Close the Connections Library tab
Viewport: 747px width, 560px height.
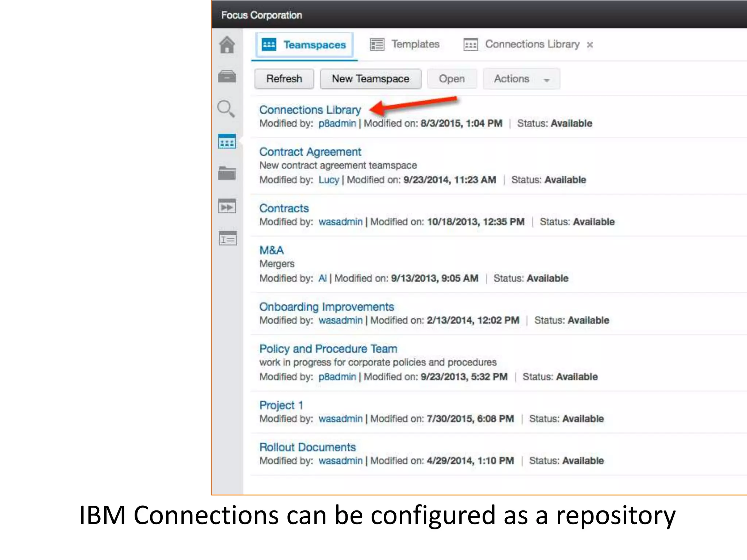coord(590,45)
